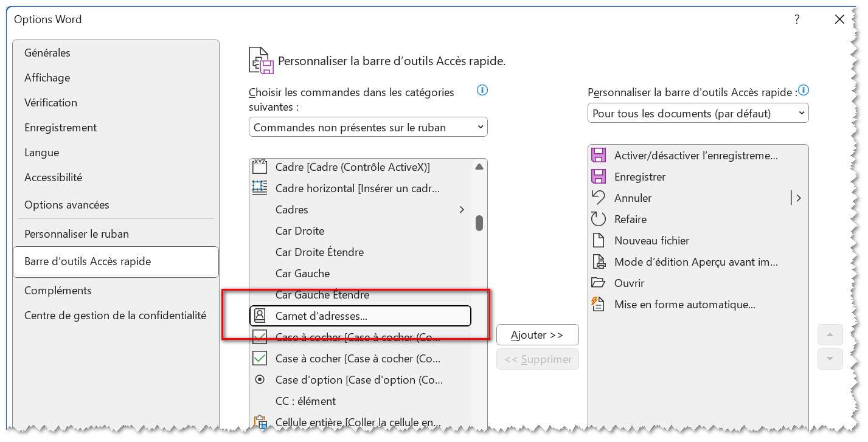The width and height of the screenshot is (868, 442).
Task: Select the Car Droite Étendre list item
Action: coord(319,252)
